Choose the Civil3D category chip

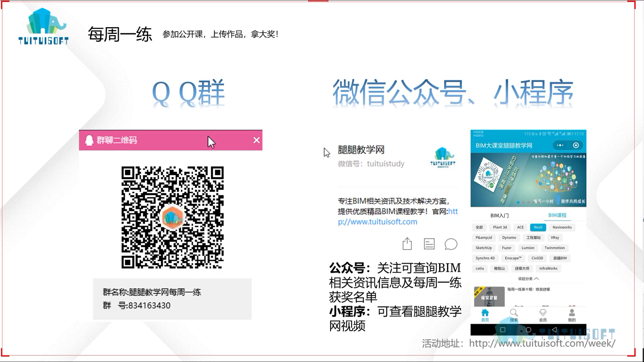(x=537, y=258)
